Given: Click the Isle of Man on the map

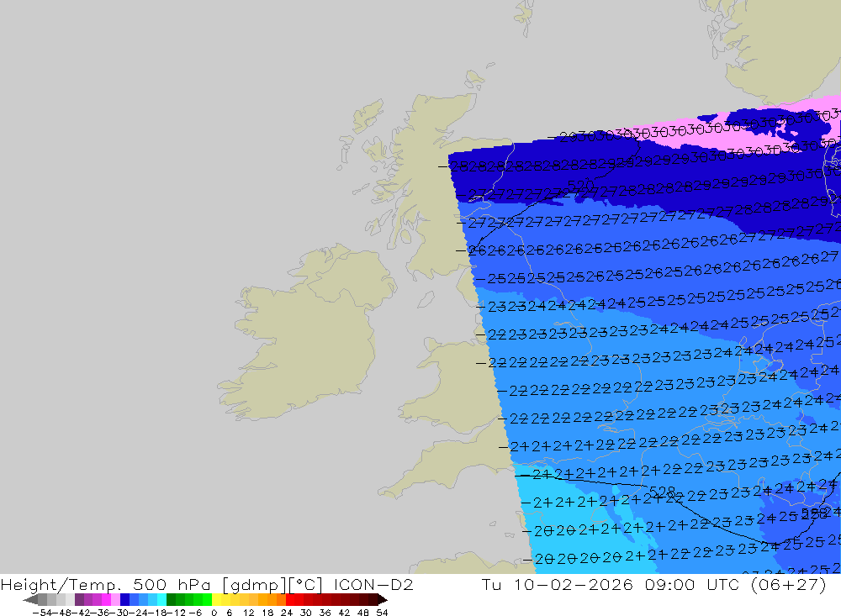Looking at the screenshot, I should 426,298.
